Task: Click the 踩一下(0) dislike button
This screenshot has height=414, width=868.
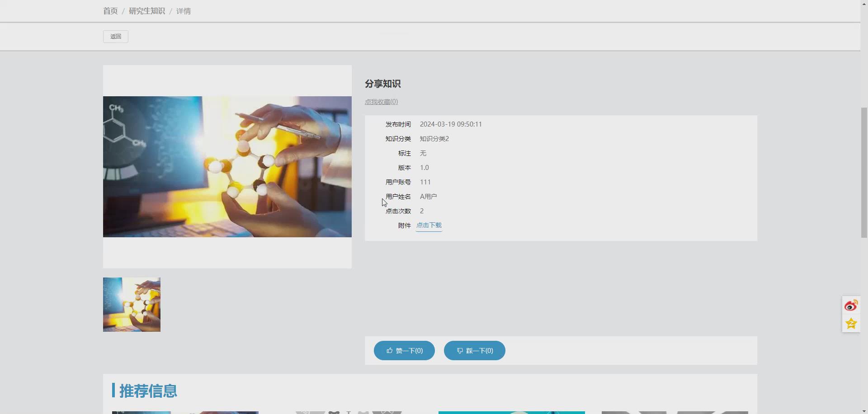Action: click(474, 350)
